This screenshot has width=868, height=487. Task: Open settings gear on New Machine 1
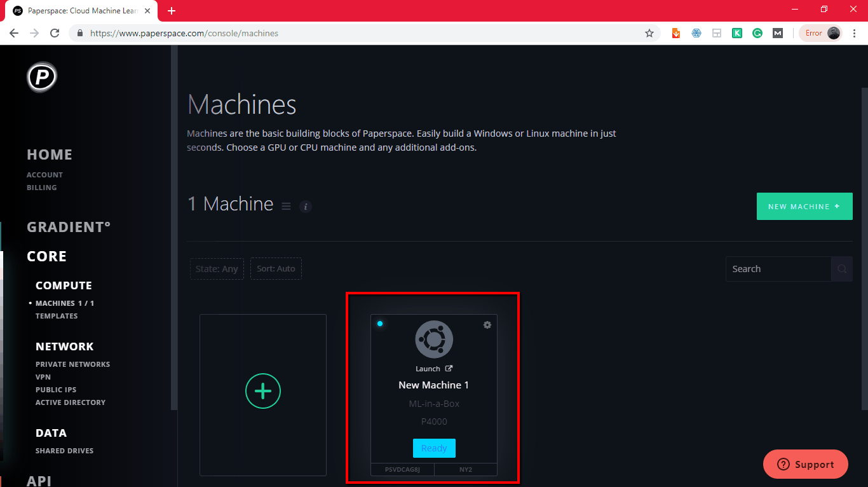[x=487, y=325]
